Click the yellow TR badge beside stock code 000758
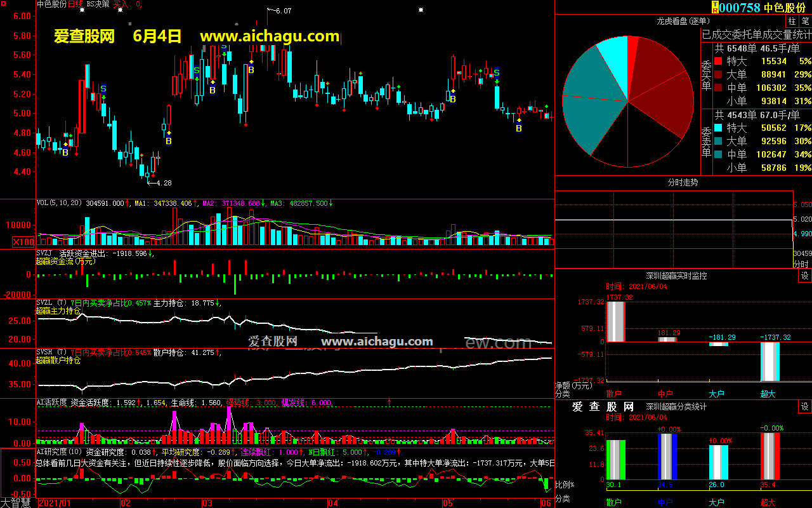Image resolution: width=812 pixels, height=508 pixels. pos(716,7)
